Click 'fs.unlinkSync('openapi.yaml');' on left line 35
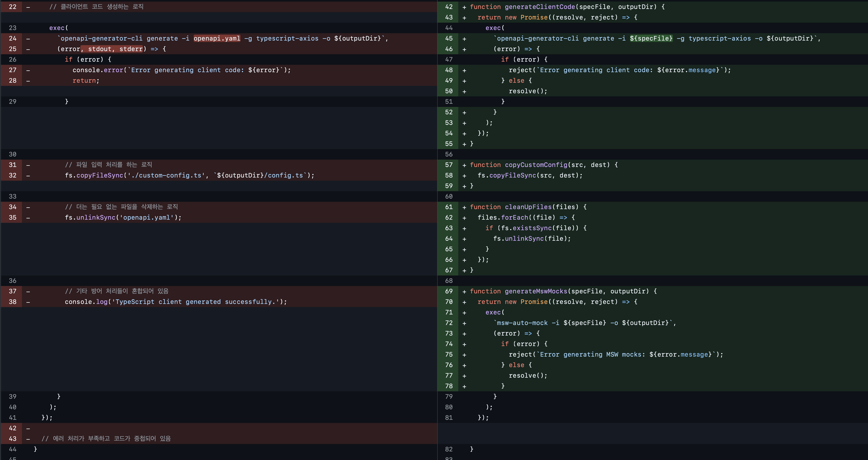This screenshot has width=868, height=460. pyautogui.click(x=123, y=217)
